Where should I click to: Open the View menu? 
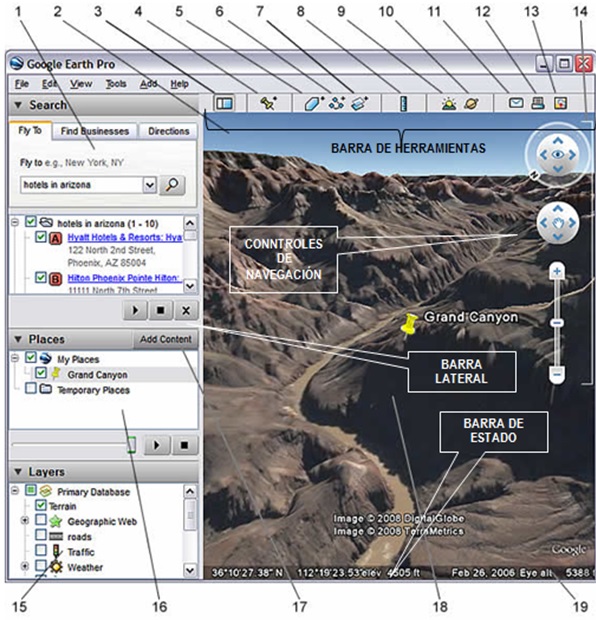click(x=81, y=84)
